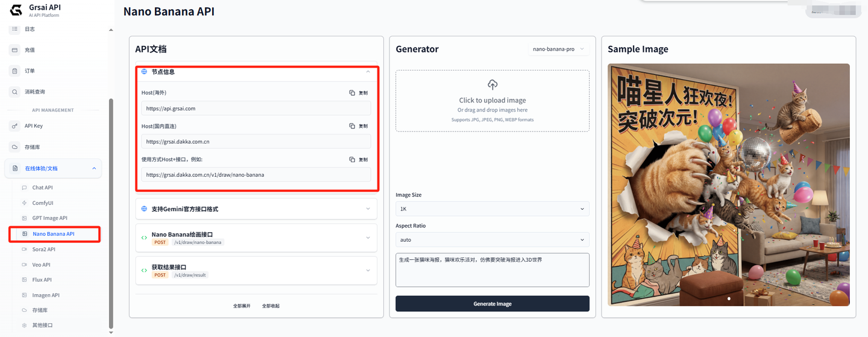Open API Key page via key icon
The image size is (868, 337).
click(15, 126)
